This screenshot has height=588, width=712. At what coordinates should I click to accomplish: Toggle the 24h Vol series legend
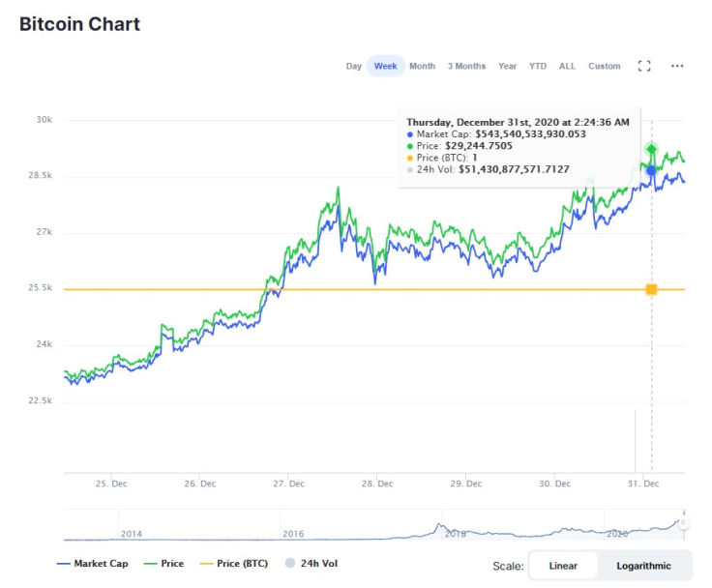click(x=311, y=564)
